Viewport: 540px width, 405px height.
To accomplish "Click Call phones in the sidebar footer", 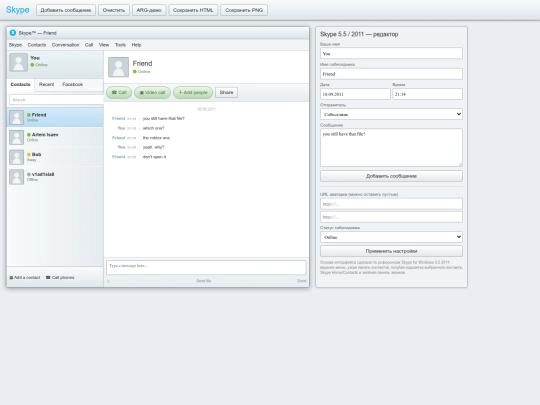I will click(x=60, y=277).
